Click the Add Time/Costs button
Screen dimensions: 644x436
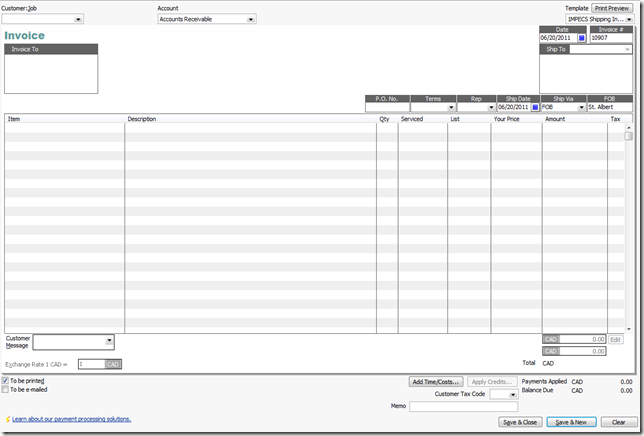pyautogui.click(x=436, y=382)
